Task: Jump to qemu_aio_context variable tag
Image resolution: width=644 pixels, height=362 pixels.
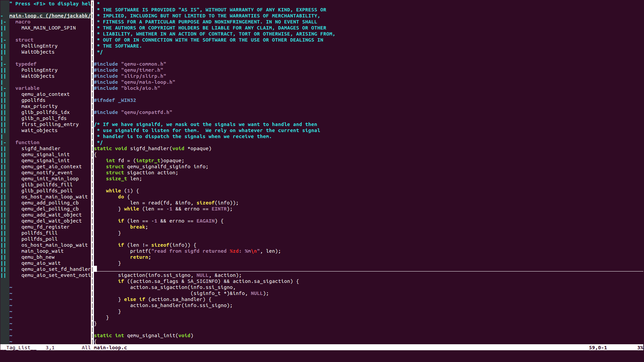Action: point(45,94)
